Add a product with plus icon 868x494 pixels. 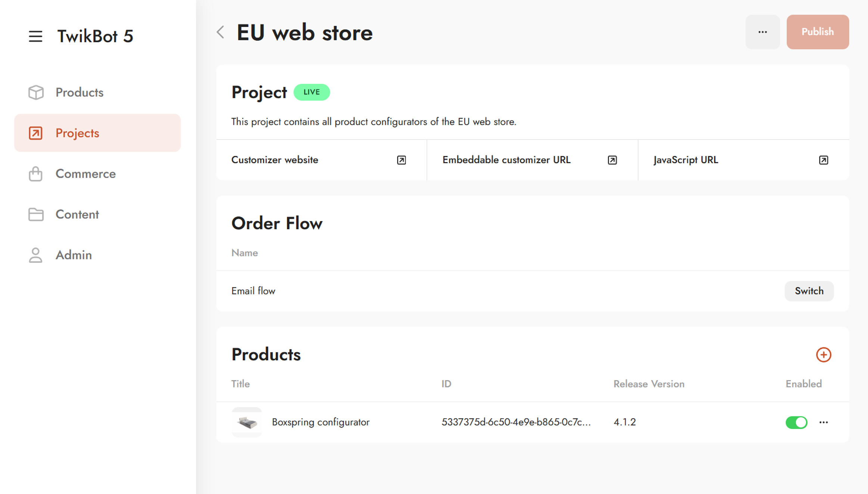tap(823, 355)
